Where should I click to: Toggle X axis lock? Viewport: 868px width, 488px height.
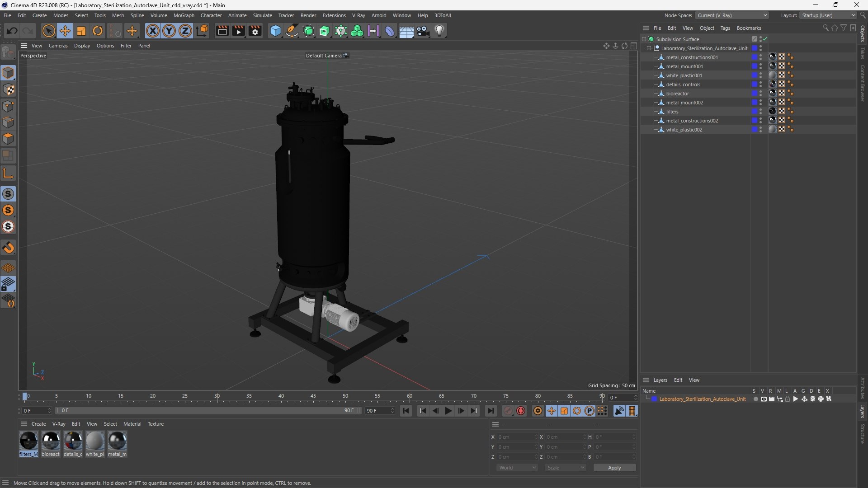click(x=153, y=31)
